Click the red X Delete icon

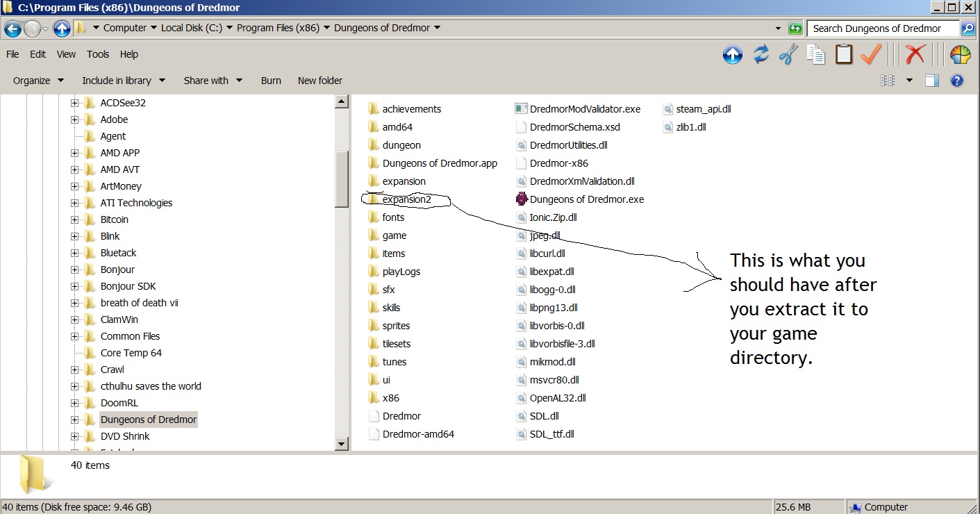point(916,55)
